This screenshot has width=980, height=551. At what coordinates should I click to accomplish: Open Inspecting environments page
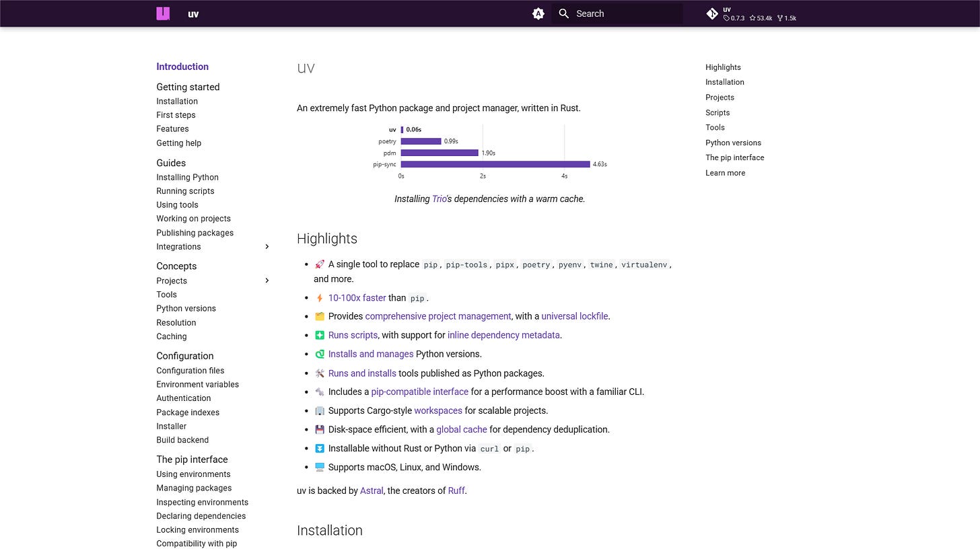[x=202, y=502]
